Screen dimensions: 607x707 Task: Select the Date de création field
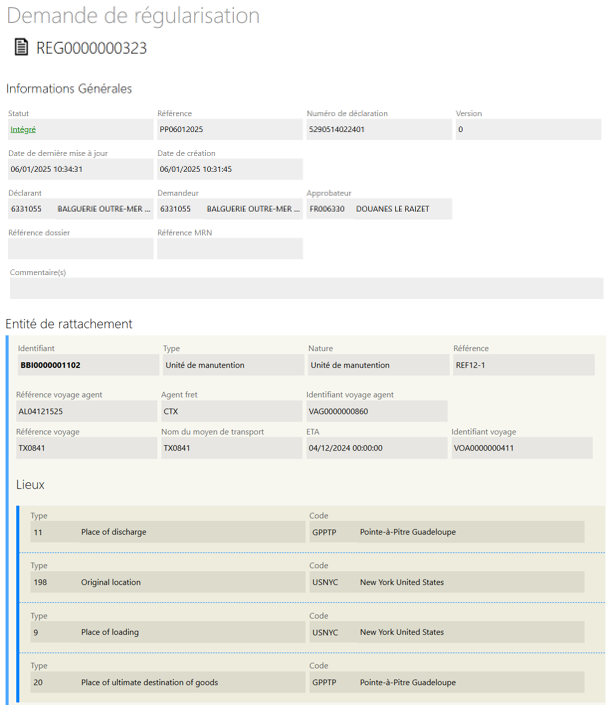click(x=228, y=169)
